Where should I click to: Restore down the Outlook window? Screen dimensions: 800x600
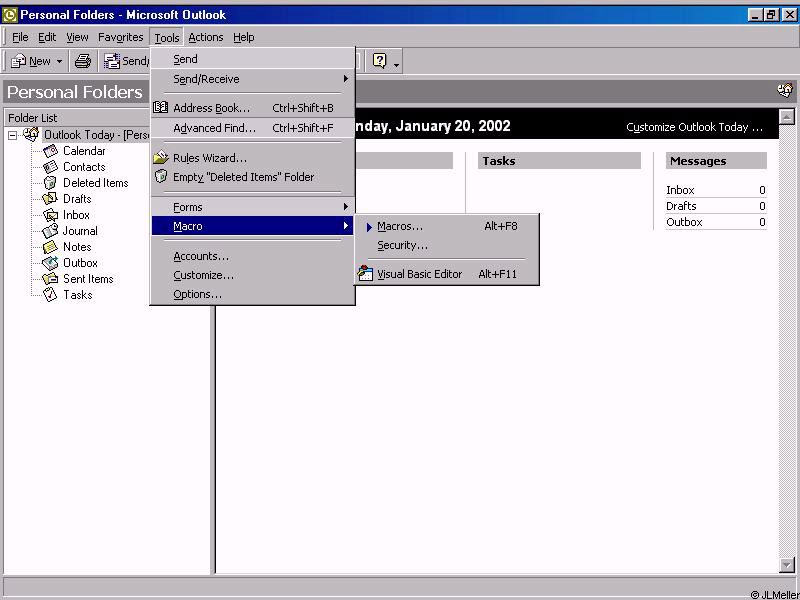click(x=771, y=15)
